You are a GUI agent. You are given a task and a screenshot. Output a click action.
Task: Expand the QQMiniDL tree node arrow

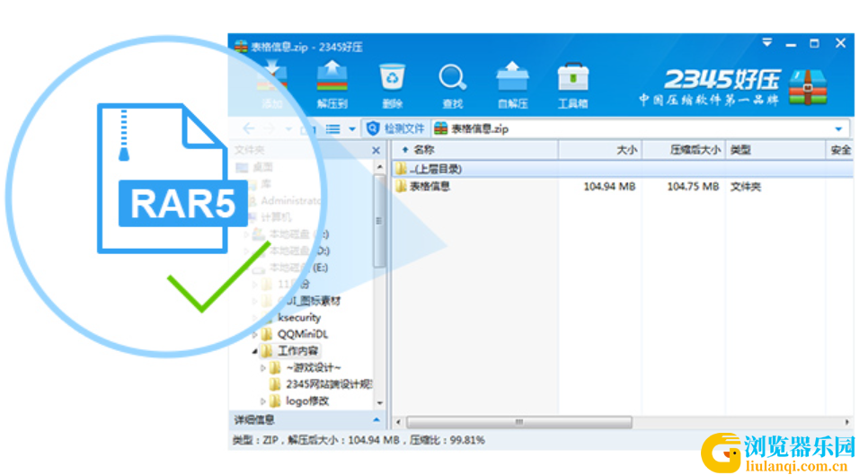coord(254,334)
